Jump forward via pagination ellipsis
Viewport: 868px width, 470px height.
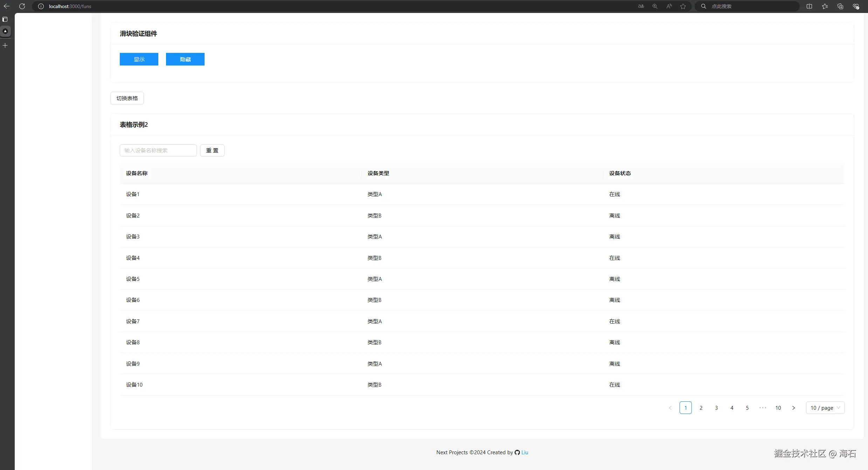point(763,408)
